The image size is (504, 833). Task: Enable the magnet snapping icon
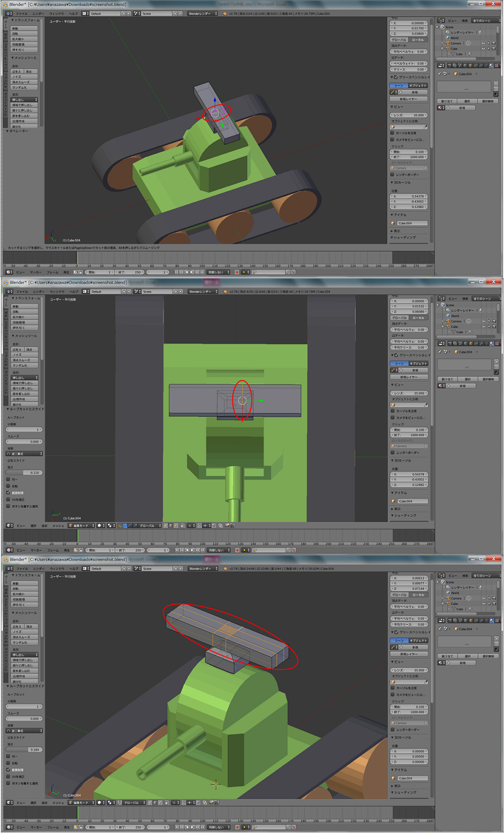[x=199, y=526]
